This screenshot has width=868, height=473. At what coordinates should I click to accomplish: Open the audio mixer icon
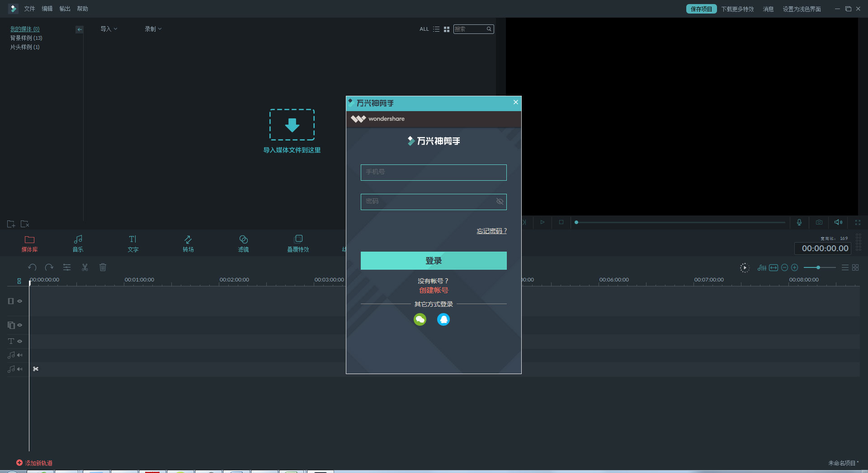point(762,268)
